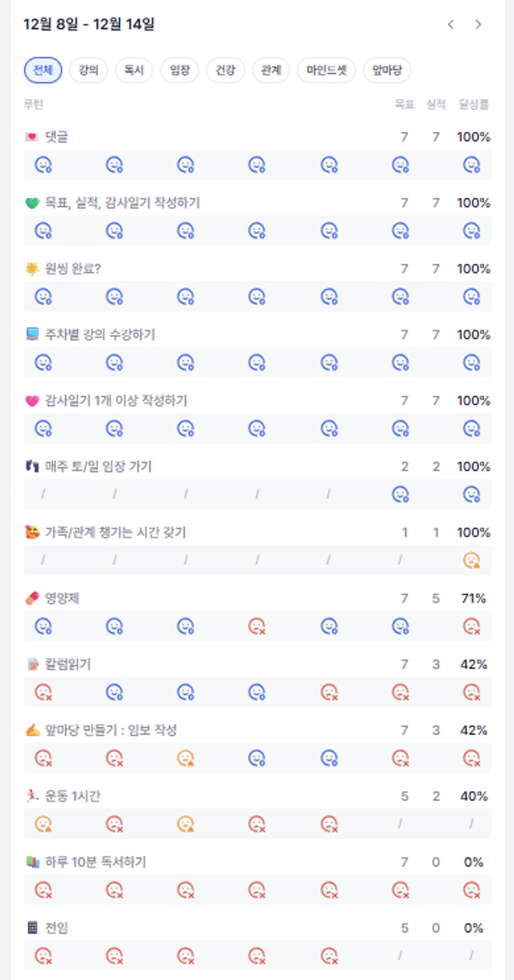Screen dimensions: 514x980
Task: Toggle the last day's orange face for 가족/관계
Action: click(x=472, y=560)
